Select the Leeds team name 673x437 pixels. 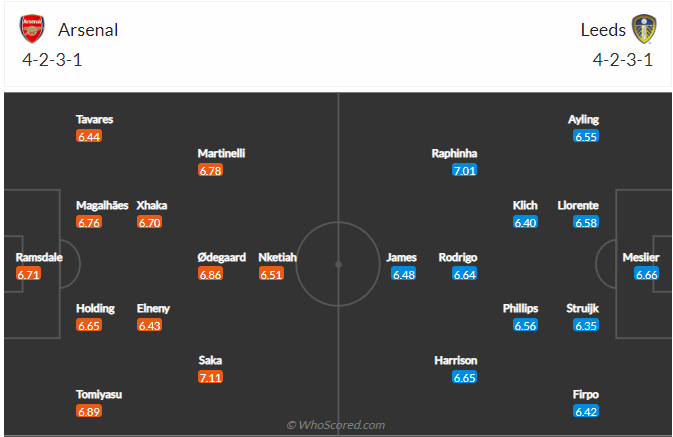(603, 30)
